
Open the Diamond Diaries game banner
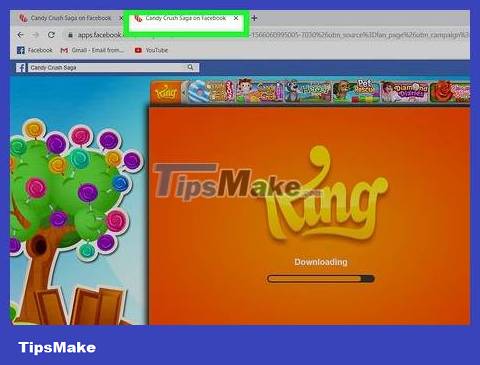coord(405,91)
